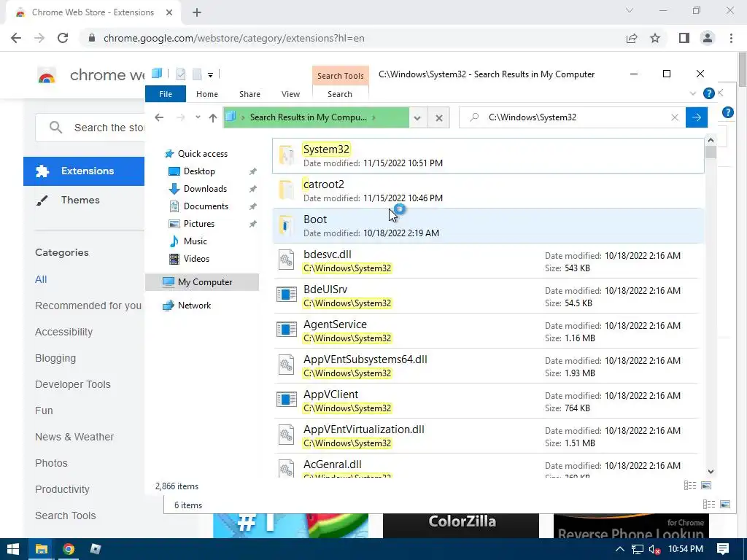Open the address bar history dropdown

tap(417, 117)
